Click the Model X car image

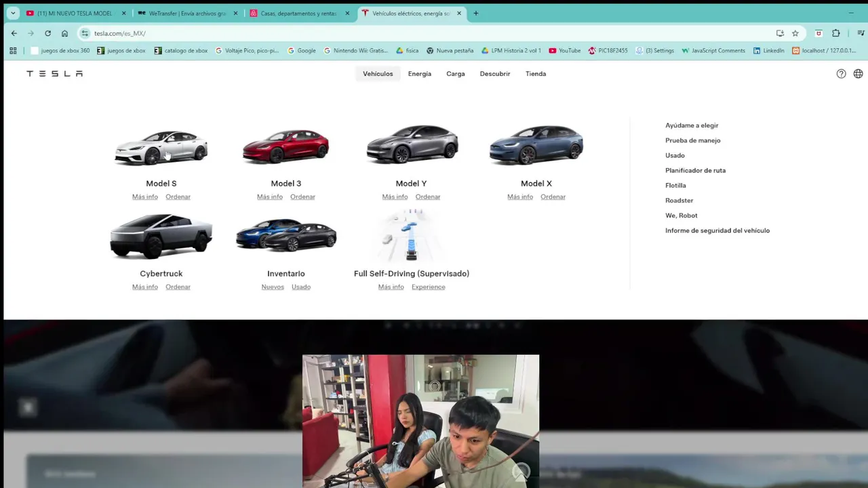(x=536, y=145)
